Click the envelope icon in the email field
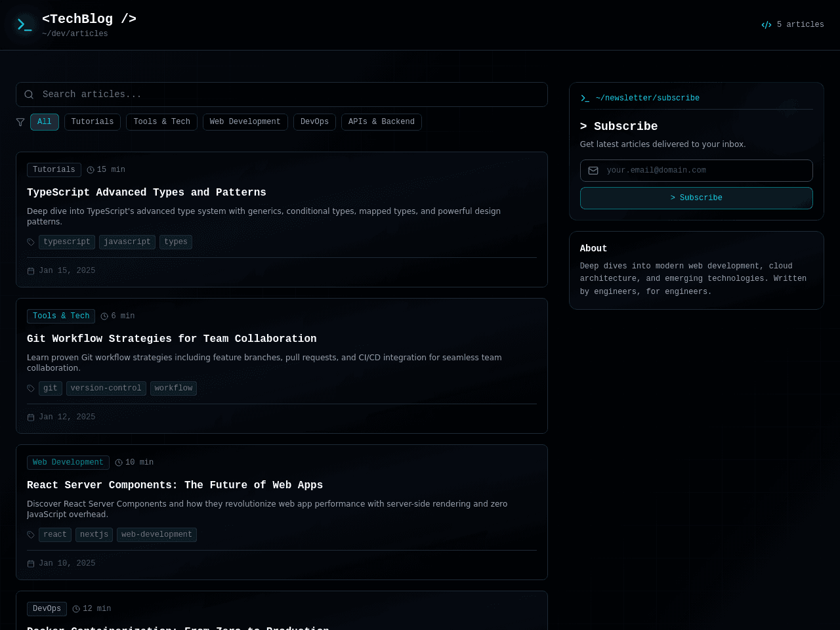Image resolution: width=840 pixels, height=630 pixels. click(593, 171)
